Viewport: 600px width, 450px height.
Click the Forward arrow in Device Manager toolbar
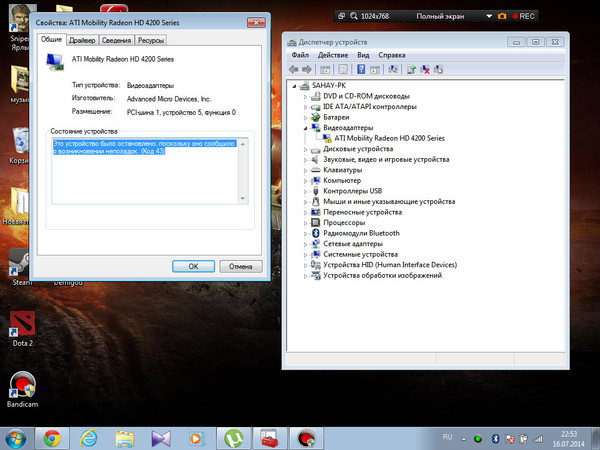coord(307,69)
